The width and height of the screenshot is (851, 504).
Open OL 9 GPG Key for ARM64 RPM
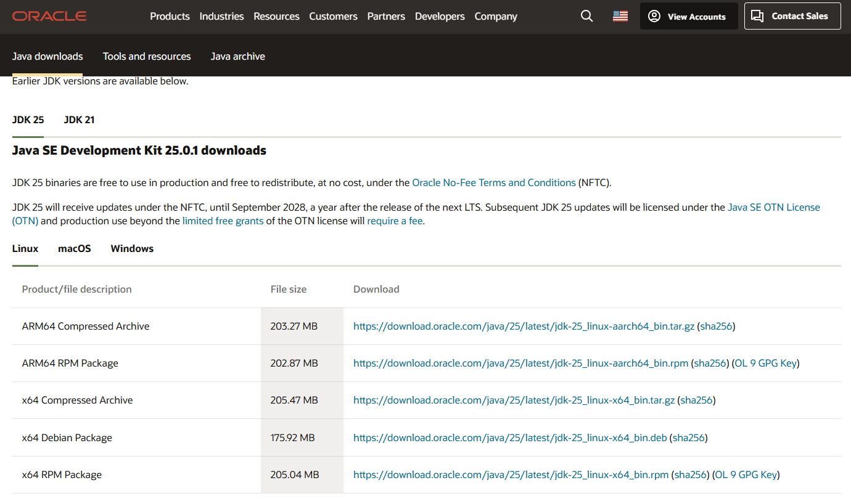tap(766, 363)
